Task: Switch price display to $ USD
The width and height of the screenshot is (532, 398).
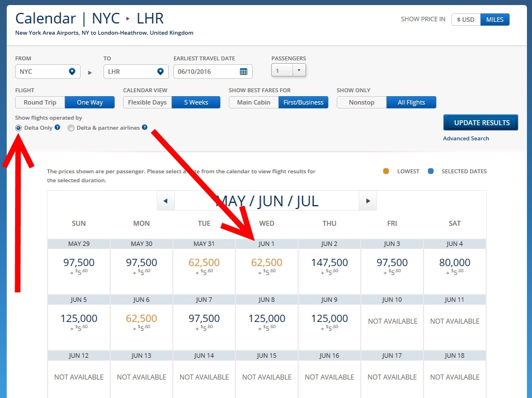Action: click(x=466, y=19)
